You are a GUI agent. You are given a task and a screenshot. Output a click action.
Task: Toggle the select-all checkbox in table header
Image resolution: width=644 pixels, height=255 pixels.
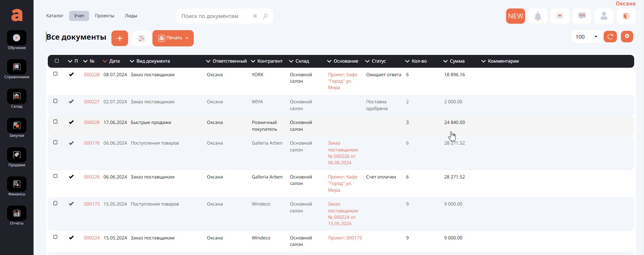[57, 61]
